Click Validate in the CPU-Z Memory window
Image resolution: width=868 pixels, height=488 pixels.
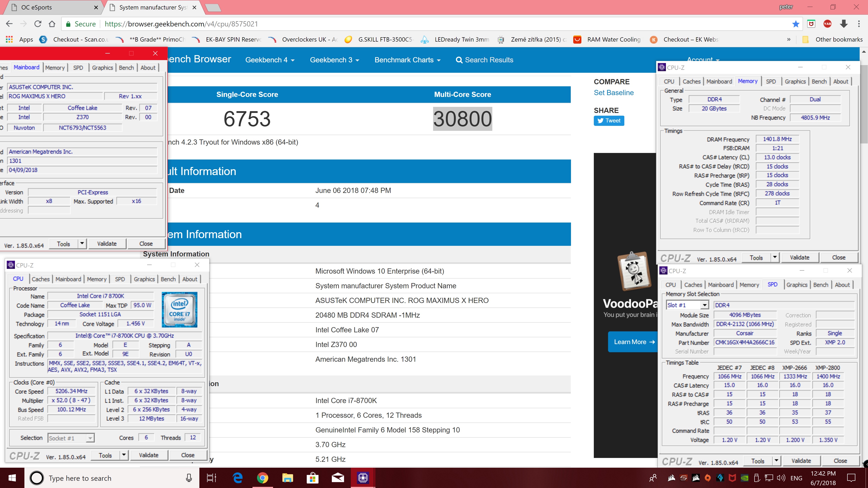click(799, 257)
